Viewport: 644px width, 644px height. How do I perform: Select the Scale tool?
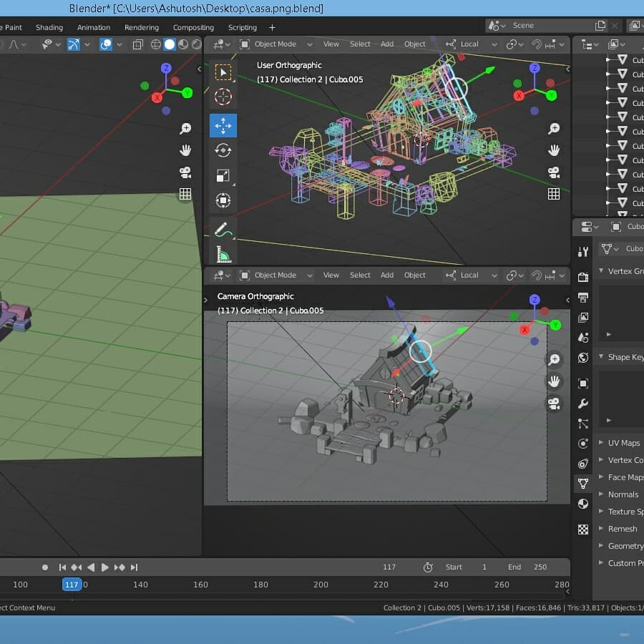coord(223,175)
